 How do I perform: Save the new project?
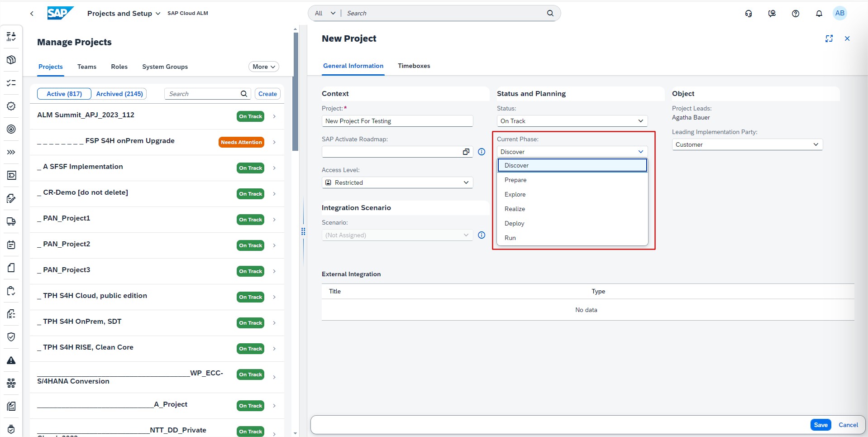820,425
